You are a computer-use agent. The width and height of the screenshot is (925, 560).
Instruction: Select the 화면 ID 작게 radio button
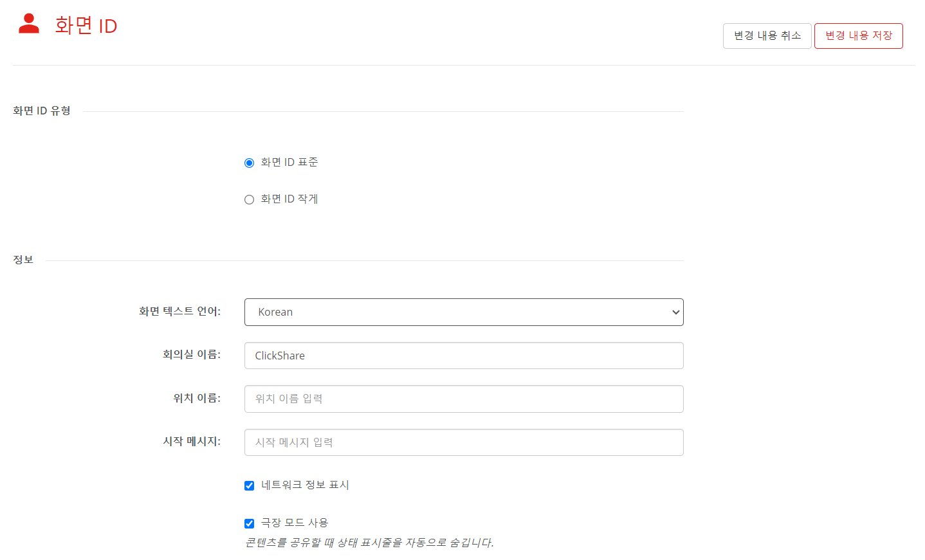(x=250, y=199)
